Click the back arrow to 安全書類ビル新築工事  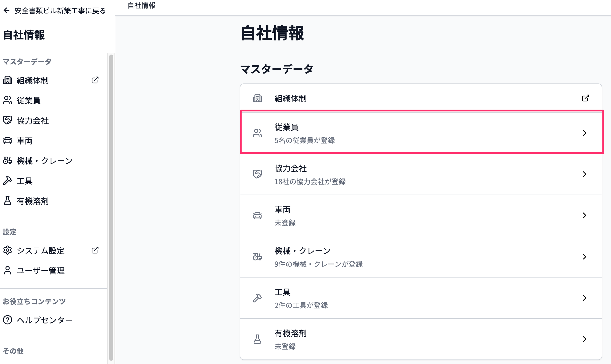pos(7,11)
